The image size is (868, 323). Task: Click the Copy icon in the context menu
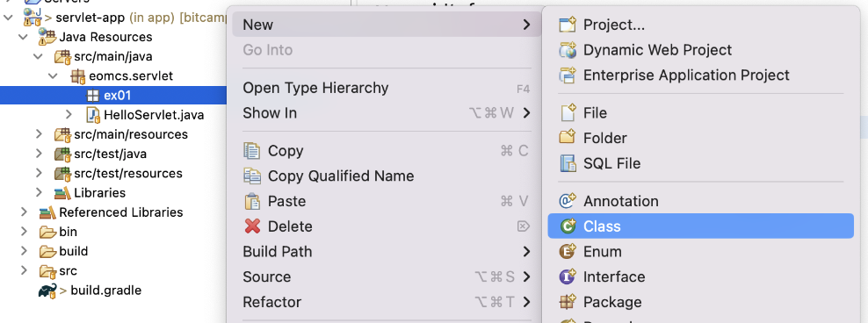(x=252, y=150)
